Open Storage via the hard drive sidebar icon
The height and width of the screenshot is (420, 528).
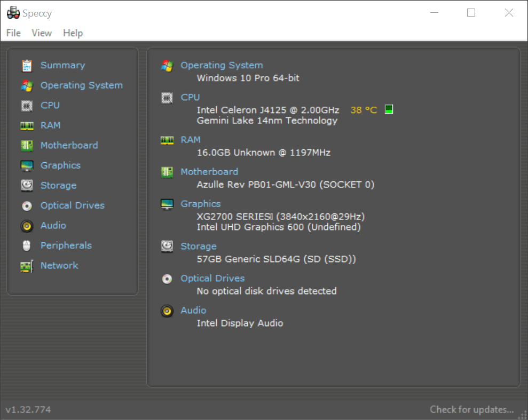pyautogui.click(x=27, y=186)
